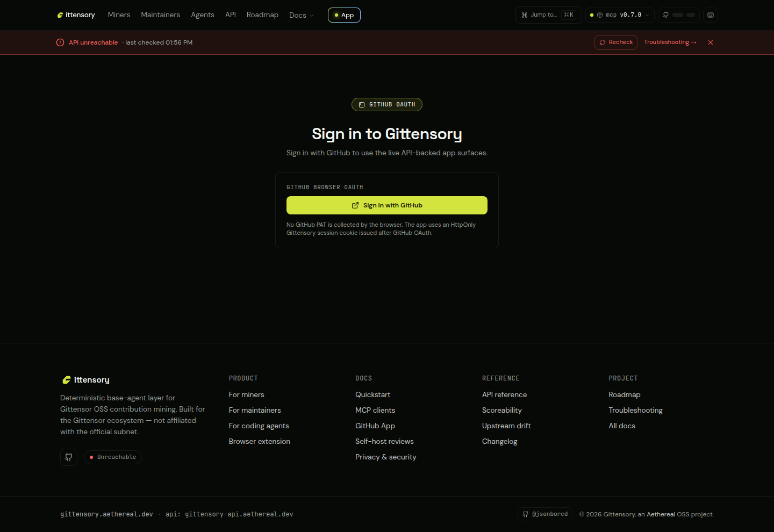Dismiss the API unreachable banner

pos(711,42)
